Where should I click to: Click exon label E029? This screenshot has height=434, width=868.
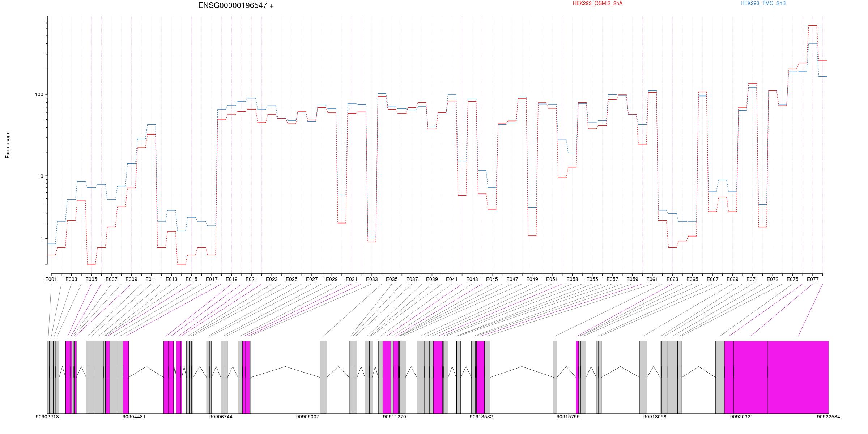[x=332, y=279]
